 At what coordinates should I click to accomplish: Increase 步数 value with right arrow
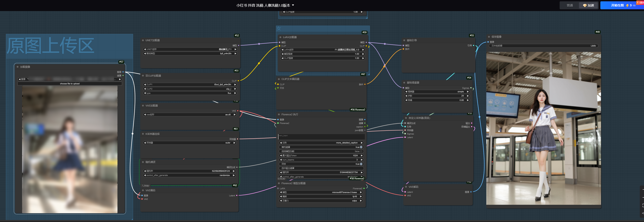click(x=467, y=96)
